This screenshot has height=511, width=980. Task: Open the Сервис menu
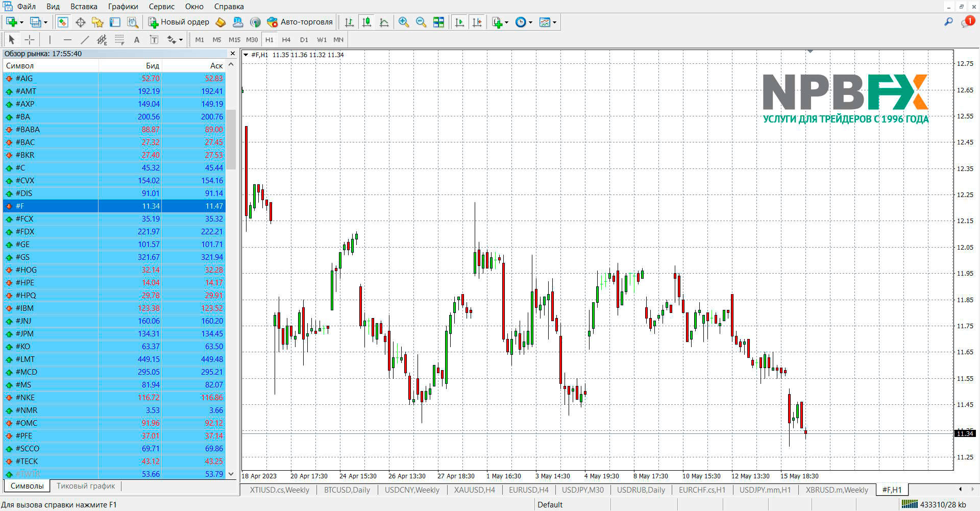161,7
